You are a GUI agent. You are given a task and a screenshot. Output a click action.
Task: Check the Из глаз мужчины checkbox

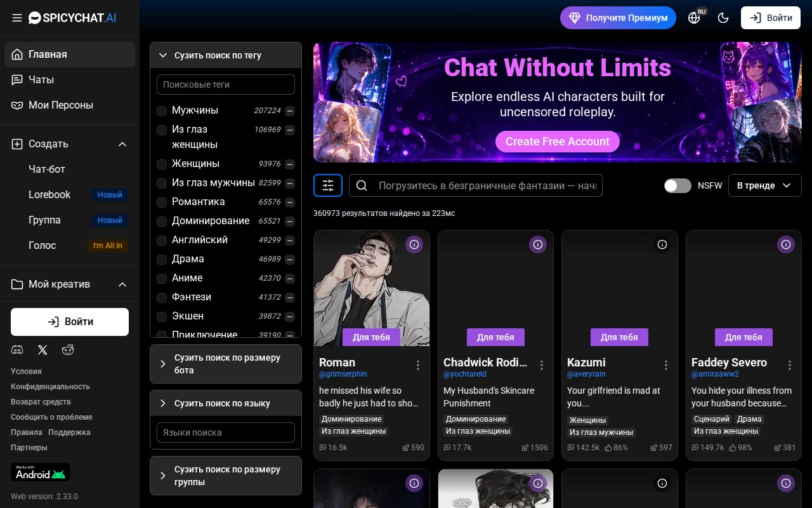click(162, 184)
